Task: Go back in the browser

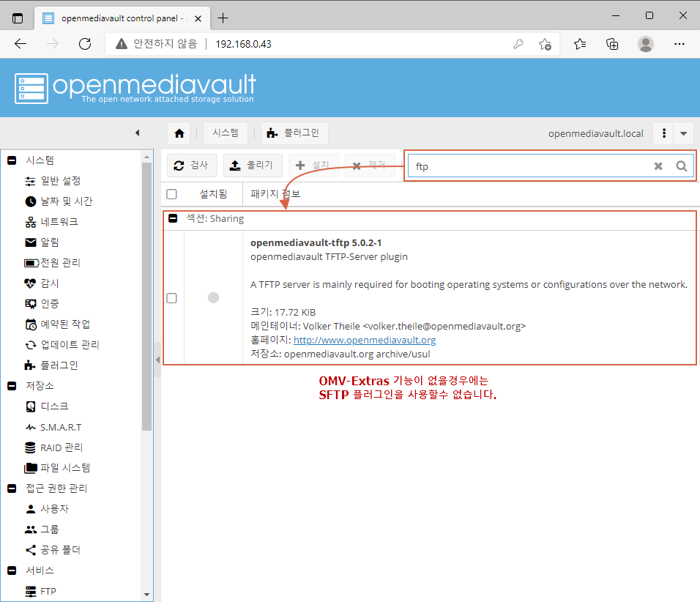Action: pos(21,44)
